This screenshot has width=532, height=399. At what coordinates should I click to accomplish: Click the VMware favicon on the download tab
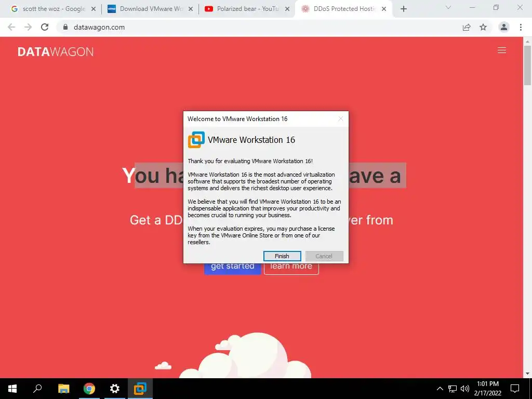click(x=112, y=9)
